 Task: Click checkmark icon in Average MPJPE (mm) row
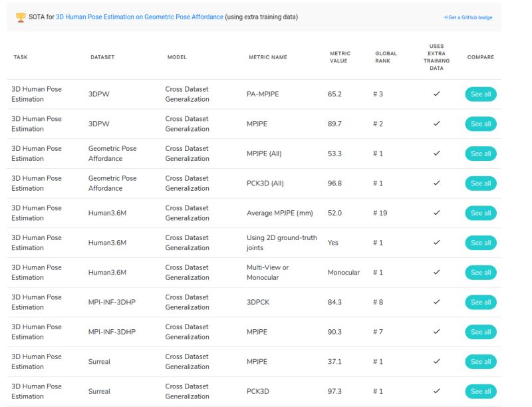click(437, 213)
